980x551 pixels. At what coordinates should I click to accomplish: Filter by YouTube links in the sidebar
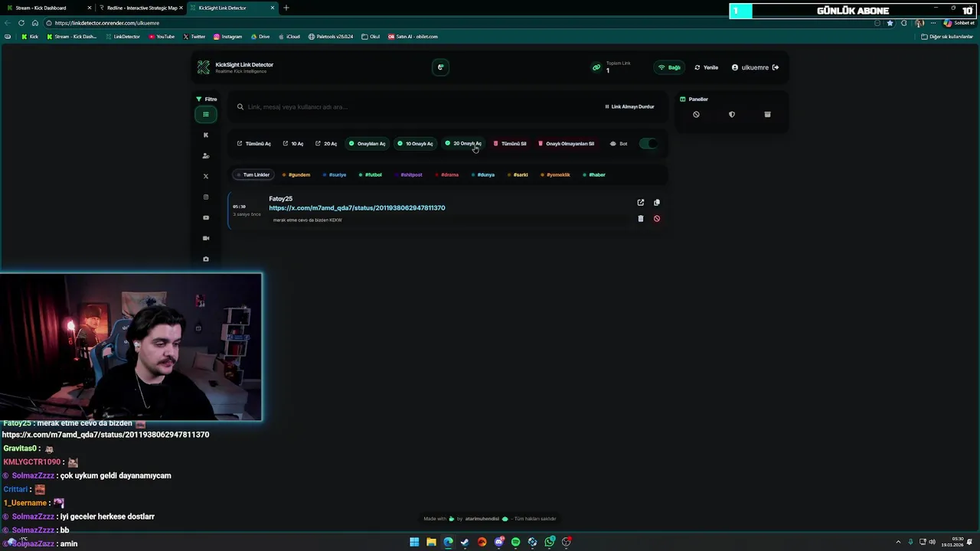point(205,217)
